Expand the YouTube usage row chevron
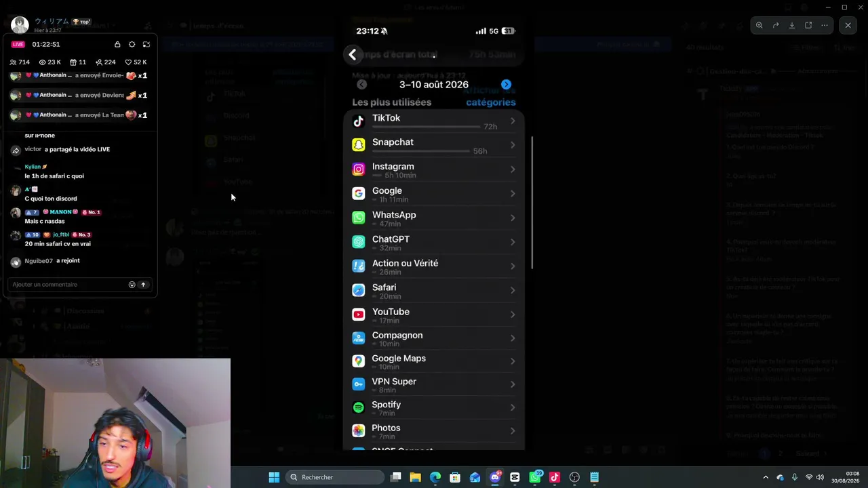The image size is (868, 488). pyautogui.click(x=513, y=314)
